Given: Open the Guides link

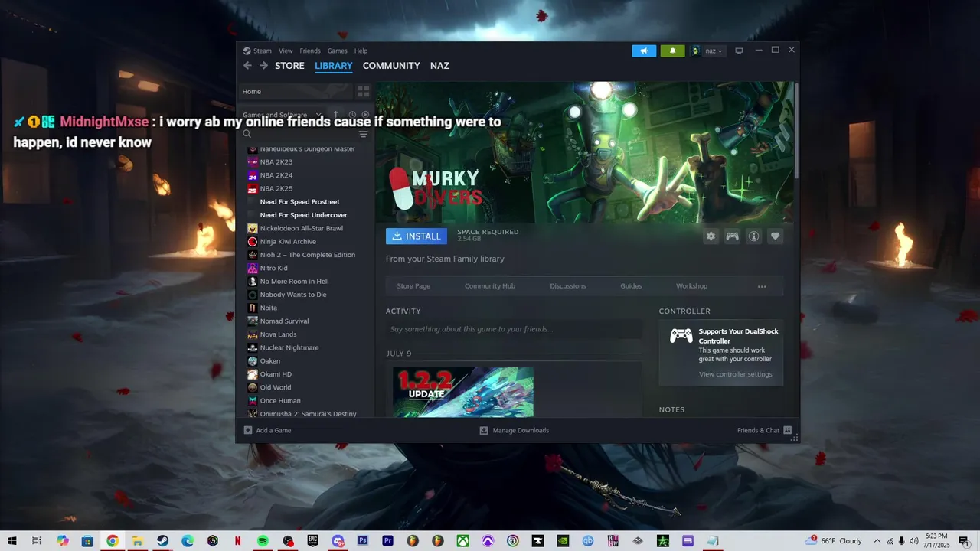Looking at the screenshot, I should (x=631, y=286).
